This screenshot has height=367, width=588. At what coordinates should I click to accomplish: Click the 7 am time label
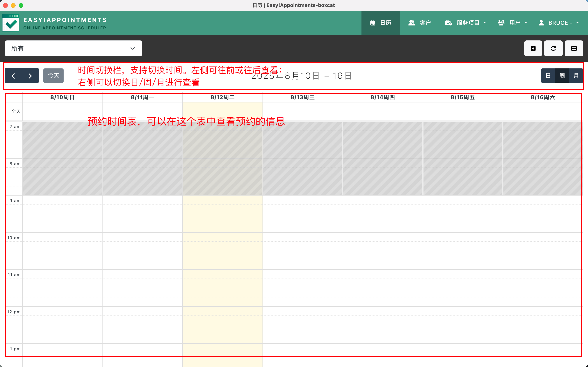[15, 127]
